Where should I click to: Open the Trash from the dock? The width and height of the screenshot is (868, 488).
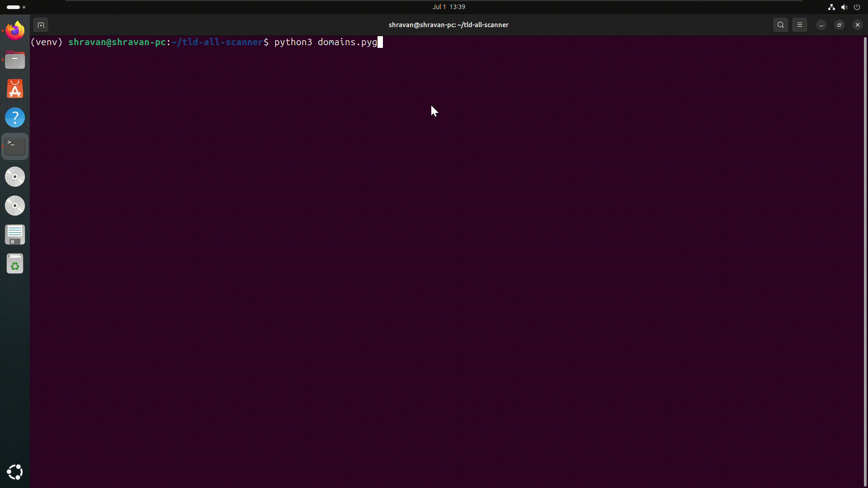pos(15,264)
